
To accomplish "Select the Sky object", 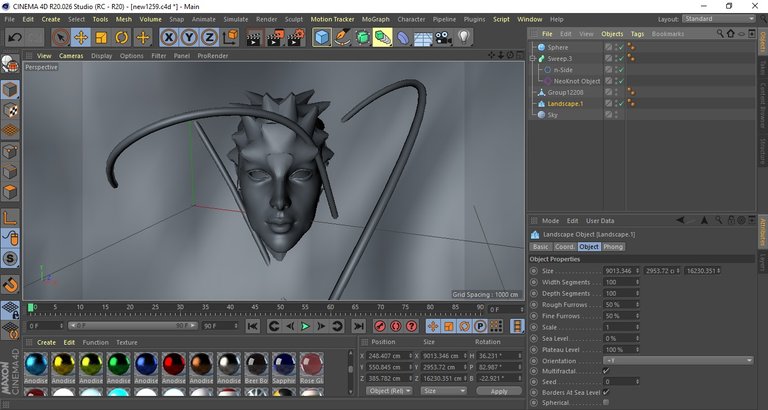I will click(x=552, y=115).
